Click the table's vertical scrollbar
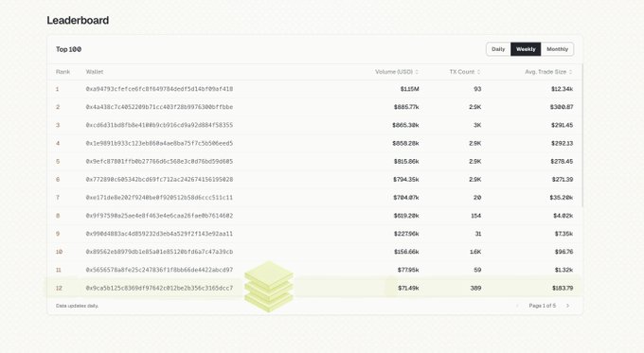Screen dimensions: 644x353 point(582,135)
